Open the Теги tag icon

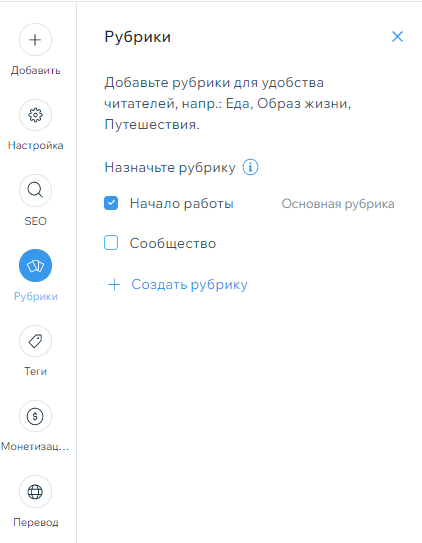coord(35,341)
